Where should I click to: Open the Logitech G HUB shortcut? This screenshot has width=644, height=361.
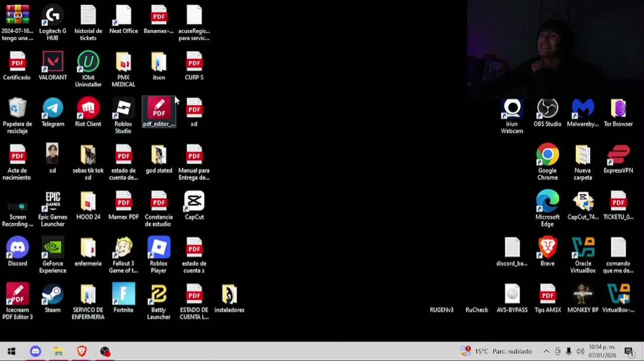(53, 23)
